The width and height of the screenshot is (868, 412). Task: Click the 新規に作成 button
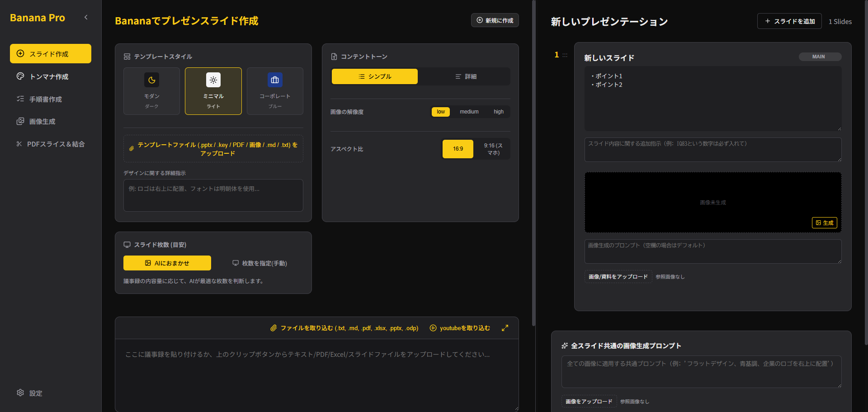(495, 20)
